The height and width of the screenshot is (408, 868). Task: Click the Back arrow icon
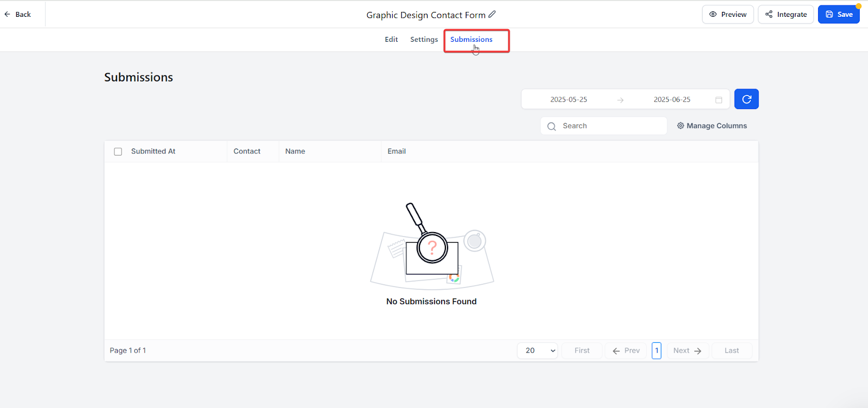(x=8, y=15)
